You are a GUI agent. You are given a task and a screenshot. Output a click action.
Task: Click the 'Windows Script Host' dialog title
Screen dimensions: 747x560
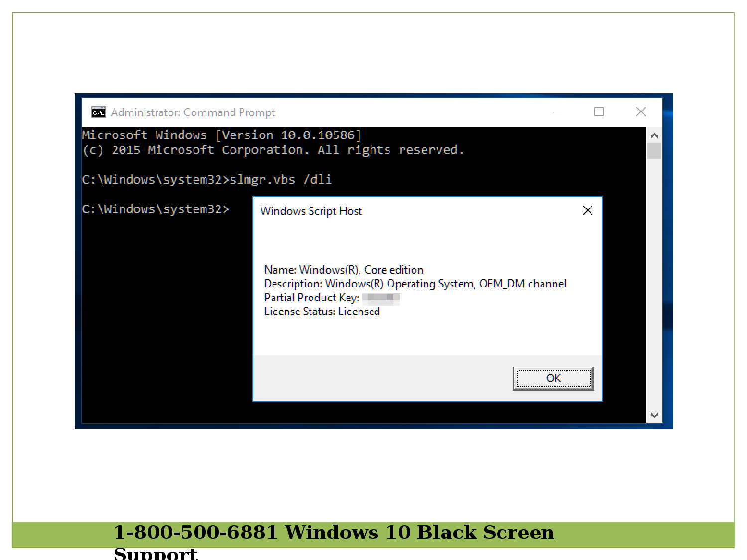[x=311, y=211]
